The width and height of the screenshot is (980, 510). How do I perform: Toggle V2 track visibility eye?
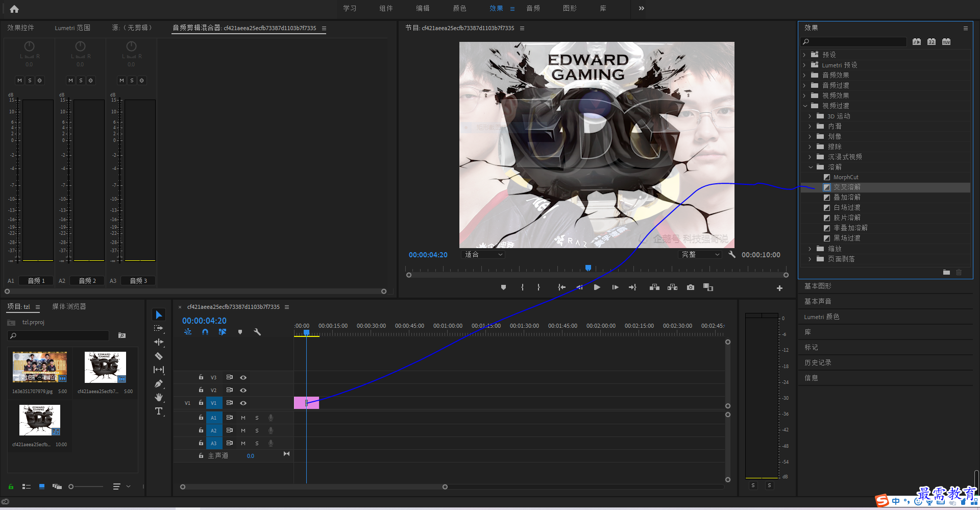[x=243, y=390]
